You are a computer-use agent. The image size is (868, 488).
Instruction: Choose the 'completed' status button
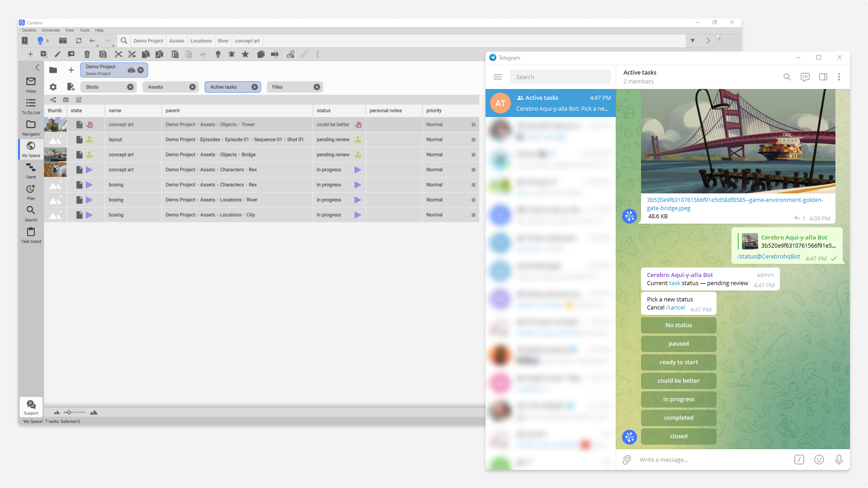[x=679, y=418]
